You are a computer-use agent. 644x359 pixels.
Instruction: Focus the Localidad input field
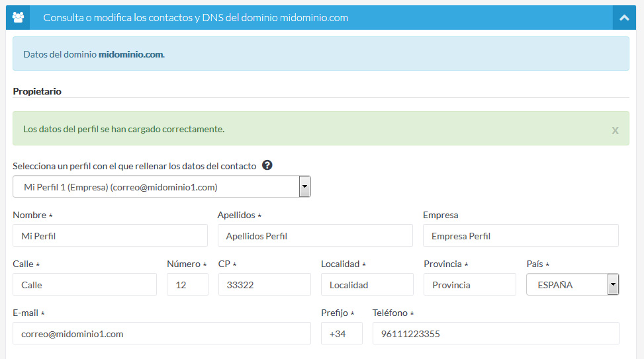coord(367,285)
